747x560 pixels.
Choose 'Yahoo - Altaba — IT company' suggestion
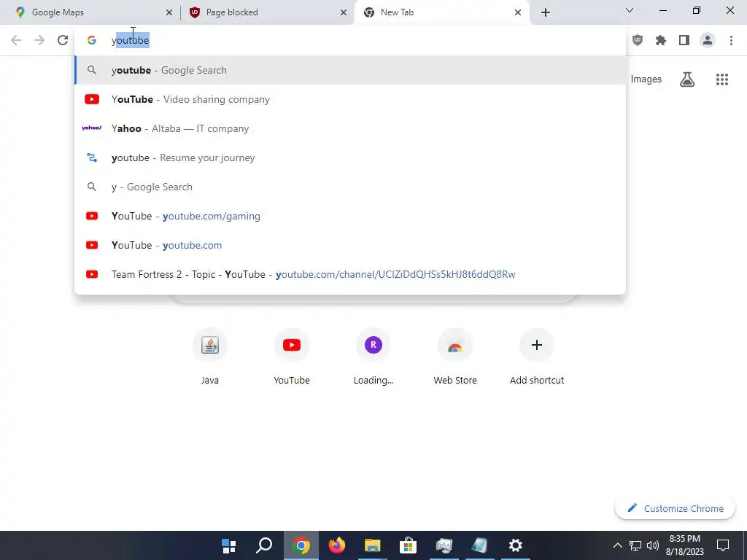[350, 128]
